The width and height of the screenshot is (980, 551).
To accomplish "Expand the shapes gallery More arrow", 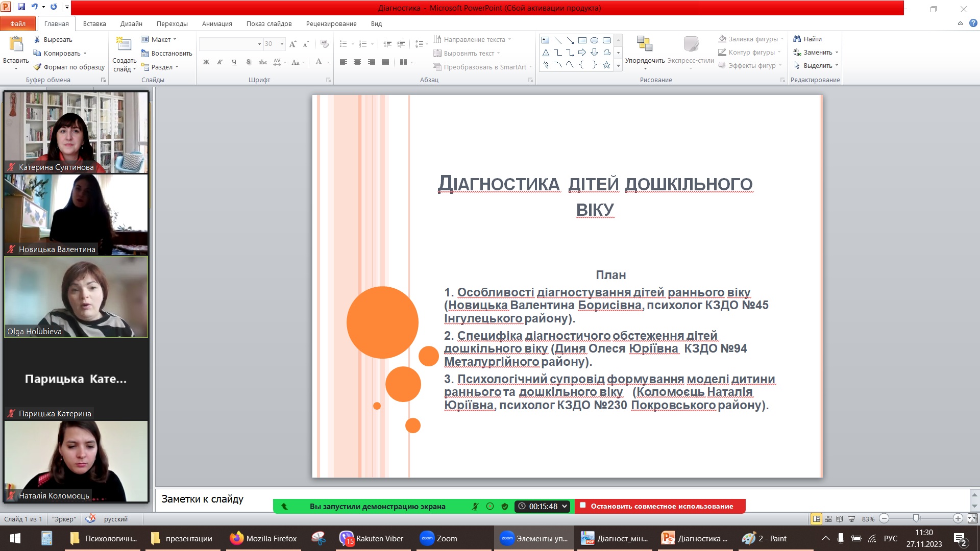I will 618,65.
